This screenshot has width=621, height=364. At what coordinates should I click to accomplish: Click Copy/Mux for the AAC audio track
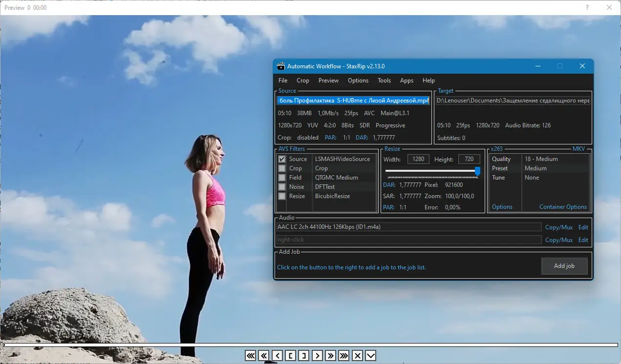[559, 227]
